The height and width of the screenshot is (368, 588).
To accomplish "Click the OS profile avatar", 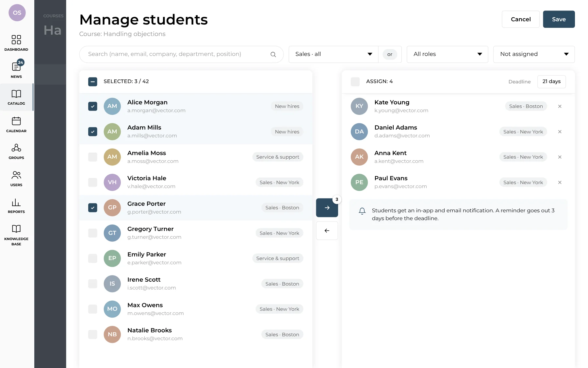I will click(17, 13).
